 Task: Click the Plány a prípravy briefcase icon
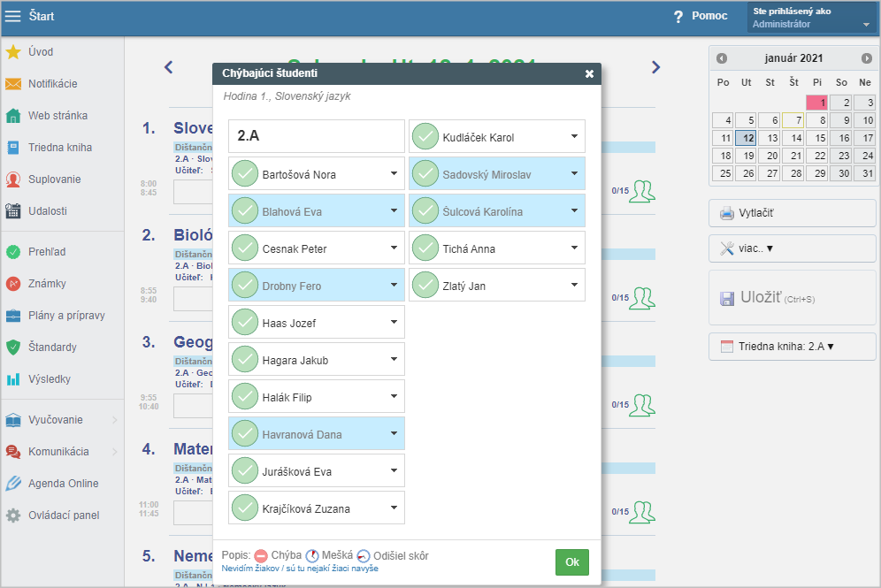pyautogui.click(x=13, y=316)
